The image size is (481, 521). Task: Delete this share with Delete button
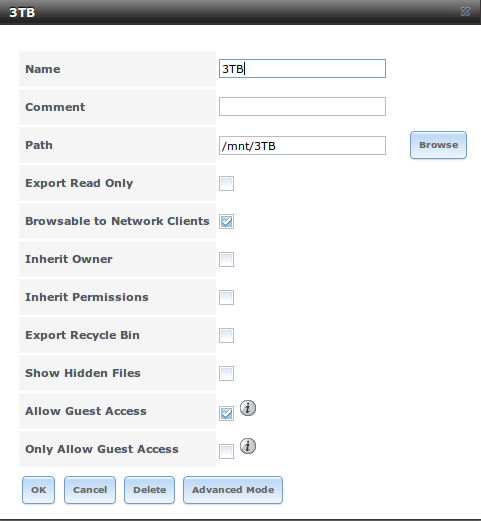pyautogui.click(x=149, y=490)
